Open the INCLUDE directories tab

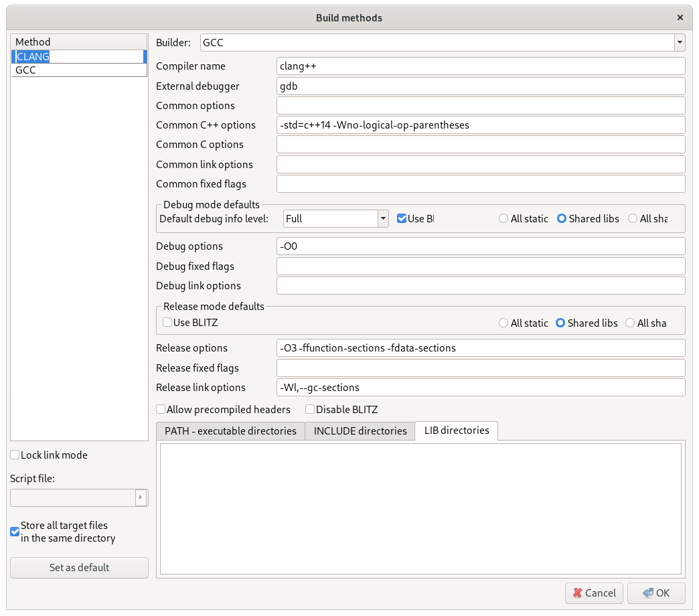click(x=360, y=431)
